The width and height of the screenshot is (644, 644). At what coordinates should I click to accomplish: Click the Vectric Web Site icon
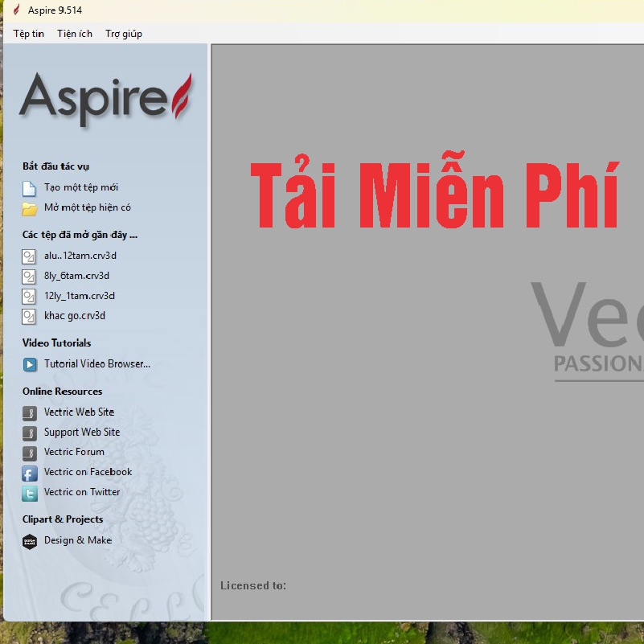coord(29,412)
